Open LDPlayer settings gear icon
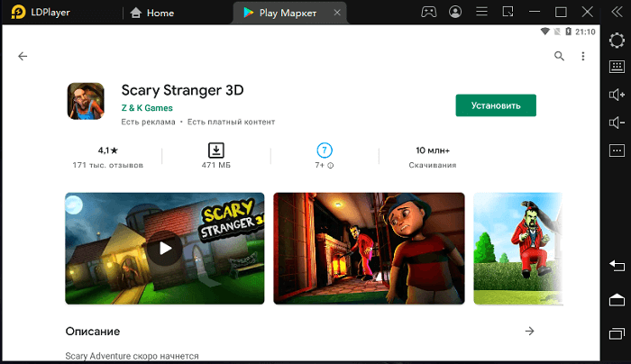This screenshot has height=364, width=631. click(x=617, y=41)
